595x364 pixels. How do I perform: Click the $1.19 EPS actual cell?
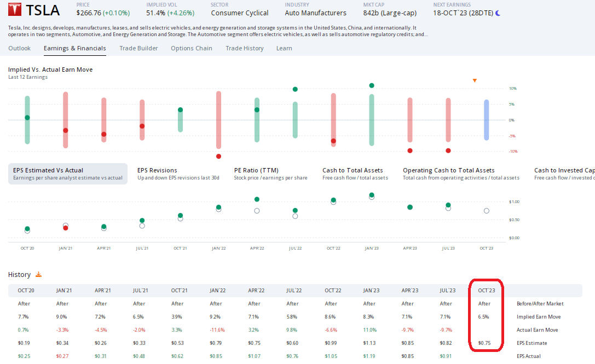coord(369,356)
